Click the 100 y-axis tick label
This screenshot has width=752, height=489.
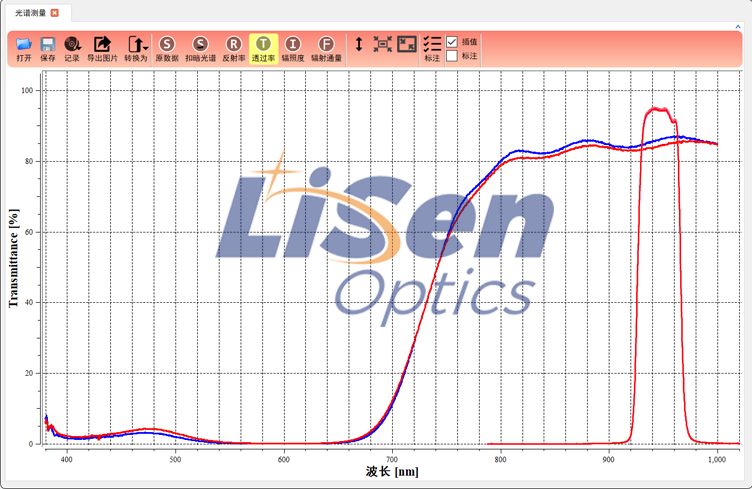tap(27, 90)
